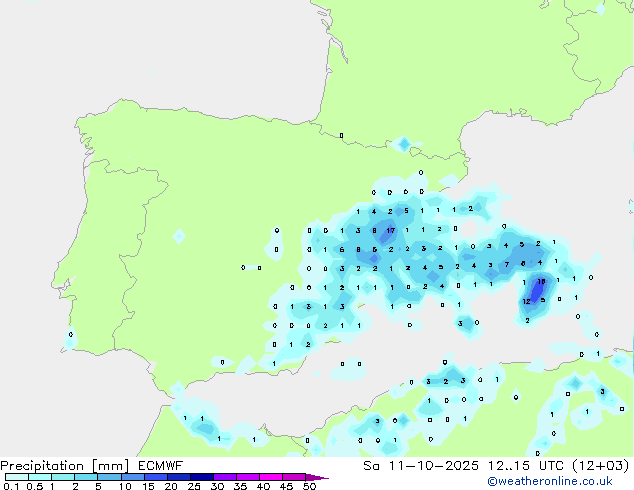Click the precipitation value '18' on the map

point(541,281)
